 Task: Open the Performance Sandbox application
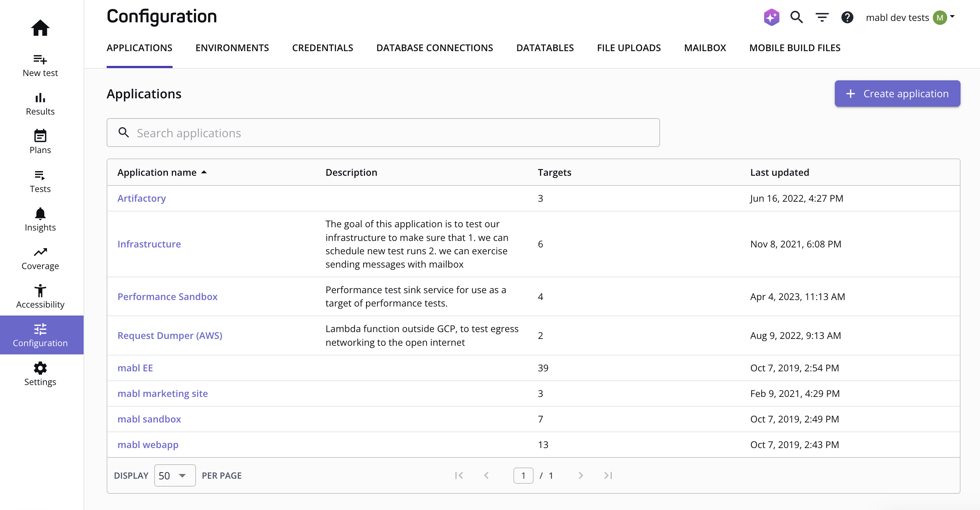click(x=168, y=296)
